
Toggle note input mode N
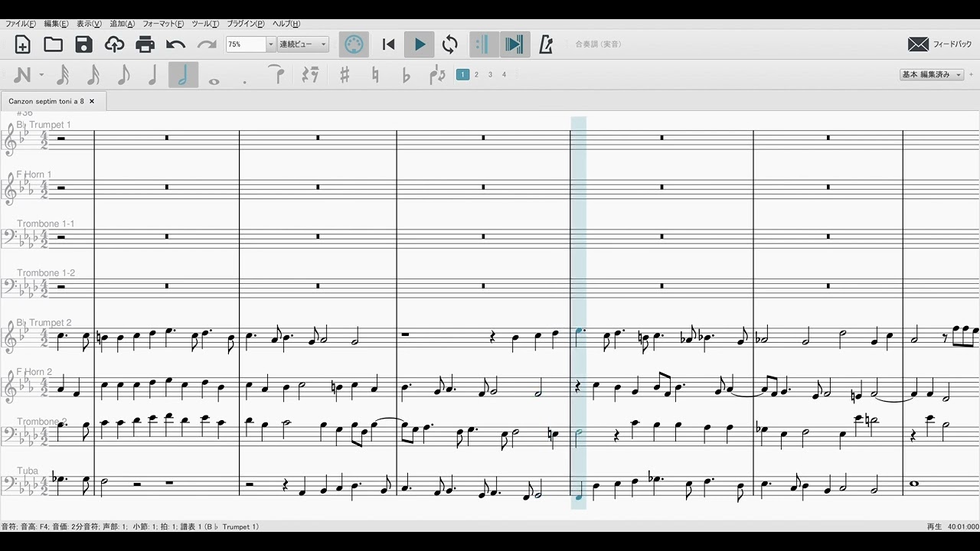(22, 75)
